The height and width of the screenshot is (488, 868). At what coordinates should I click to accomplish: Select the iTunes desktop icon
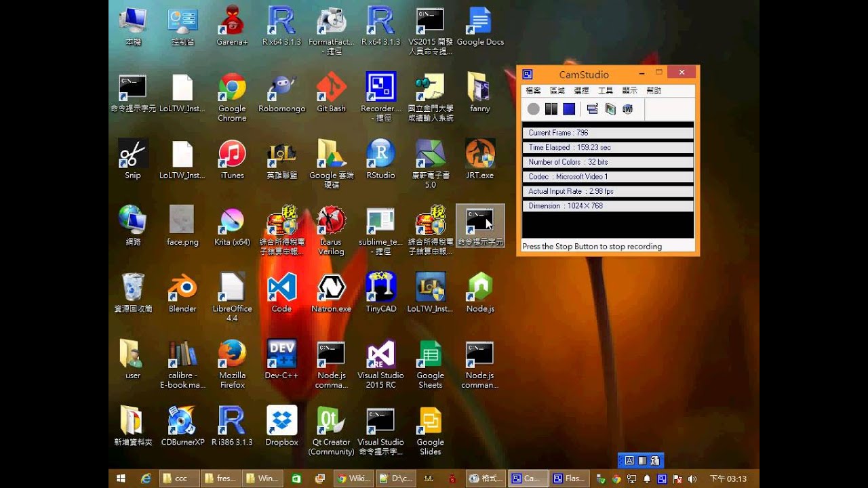click(x=232, y=159)
